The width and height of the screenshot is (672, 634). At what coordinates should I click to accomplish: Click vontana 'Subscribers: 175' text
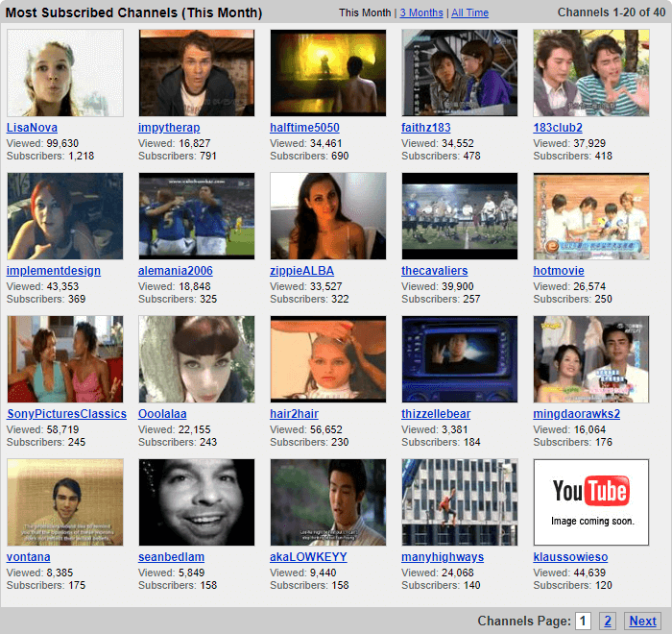[46, 585]
